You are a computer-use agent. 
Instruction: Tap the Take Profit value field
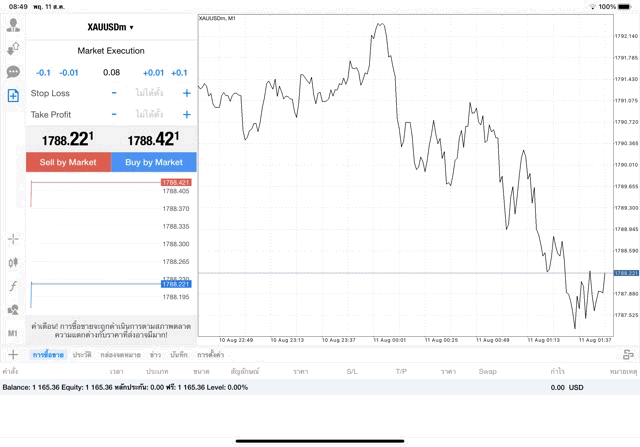tap(150, 114)
